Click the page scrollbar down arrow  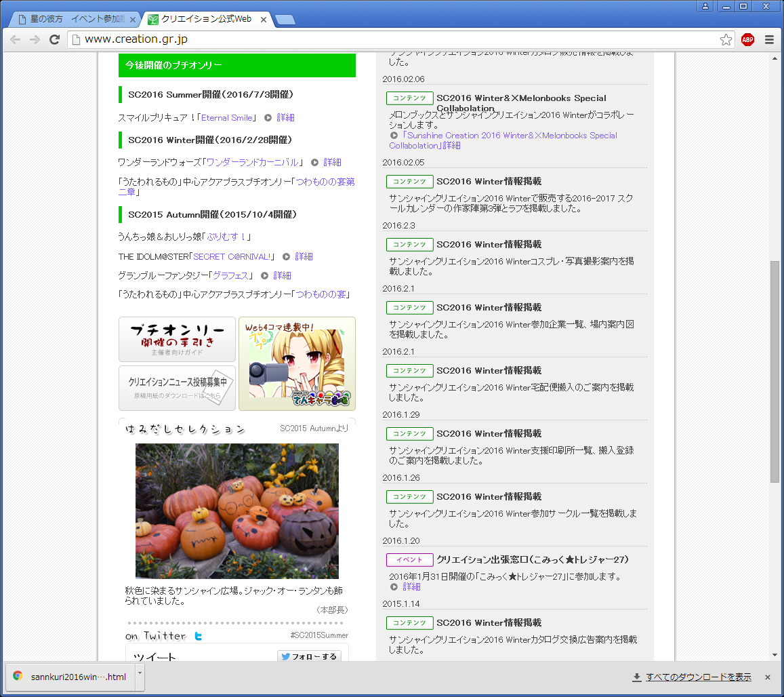point(775,654)
